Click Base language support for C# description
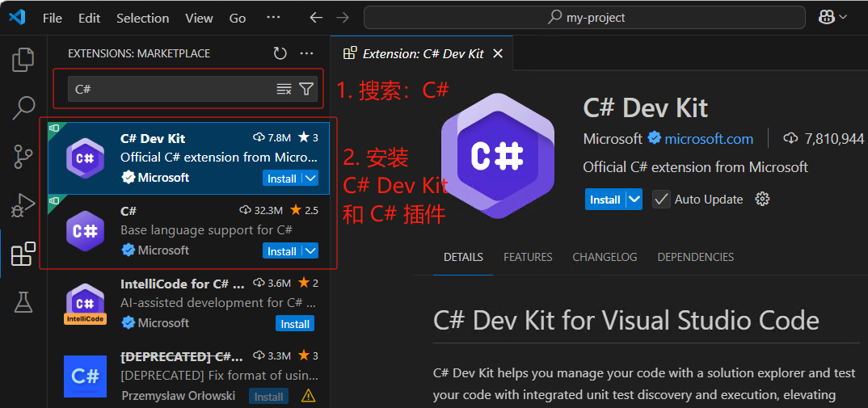Viewport: 868px width, 408px height. [x=206, y=229]
